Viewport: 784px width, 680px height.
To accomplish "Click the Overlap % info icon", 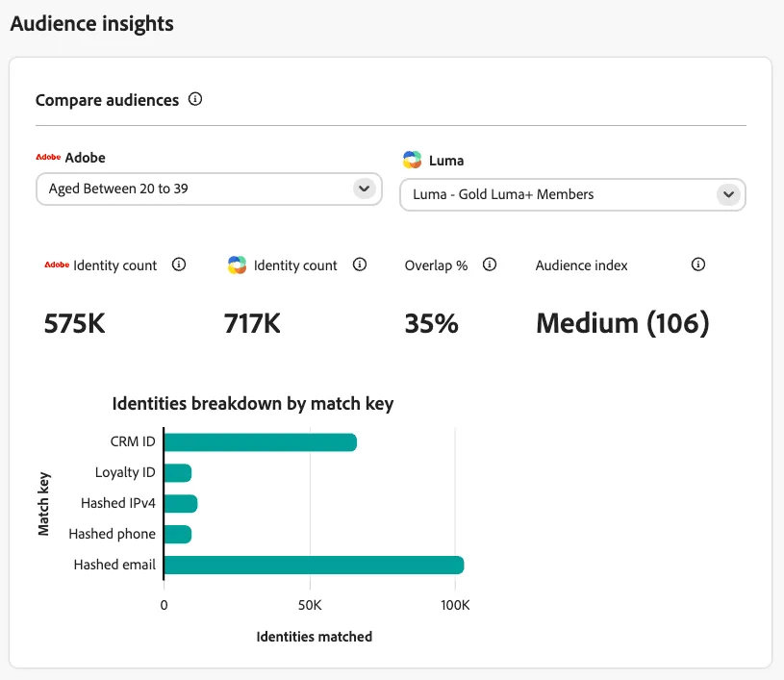I will click(490, 264).
